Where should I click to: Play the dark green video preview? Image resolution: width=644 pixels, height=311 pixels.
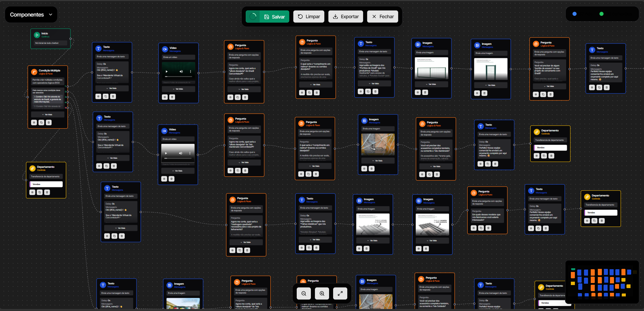(167, 71)
